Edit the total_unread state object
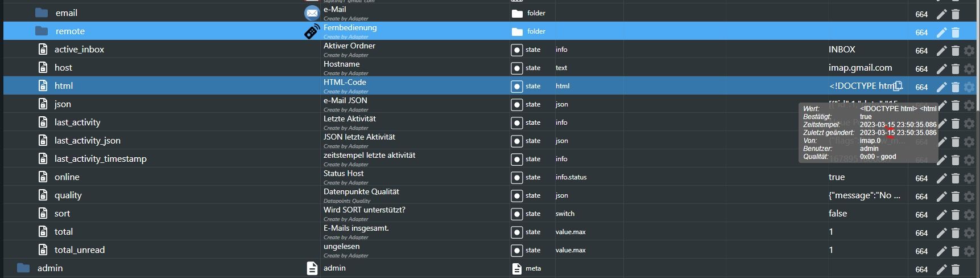Screen dimensions: 980x278 click(942, 251)
